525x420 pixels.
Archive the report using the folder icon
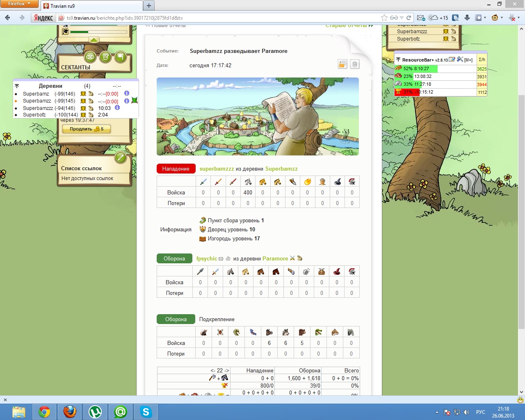(x=342, y=64)
